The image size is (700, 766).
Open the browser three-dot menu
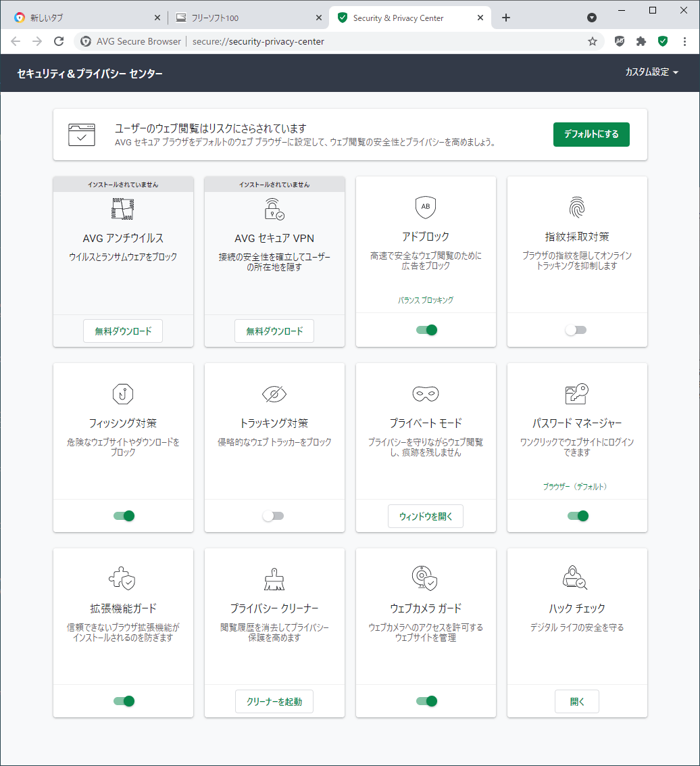[686, 41]
